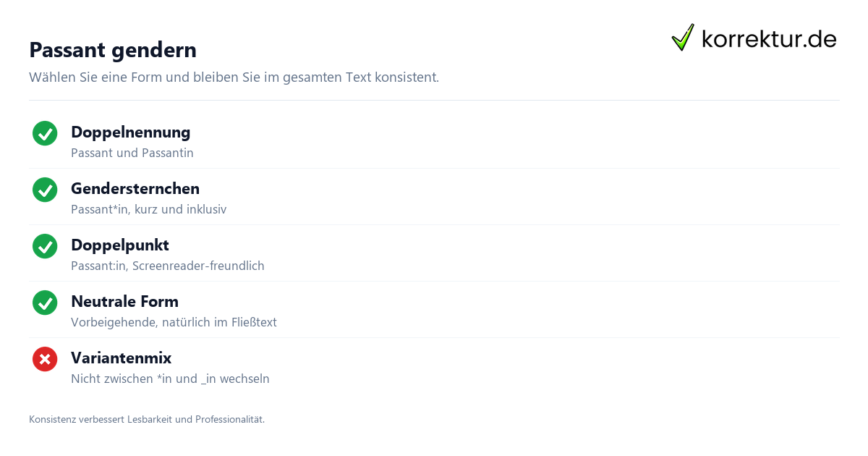Viewport: 868px width, 456px height.
Task: Select the Variantenmix heading
Action: [122, 358]
